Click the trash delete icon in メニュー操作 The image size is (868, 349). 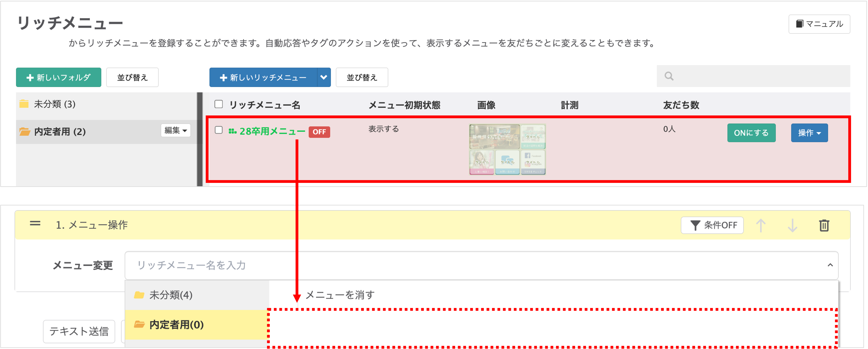pyautogui.click(x=824, y=225)
